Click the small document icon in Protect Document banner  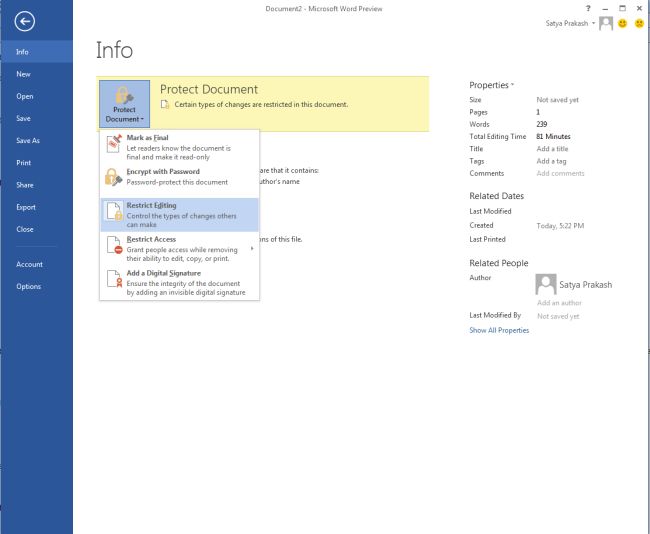(x=165, y=104)
